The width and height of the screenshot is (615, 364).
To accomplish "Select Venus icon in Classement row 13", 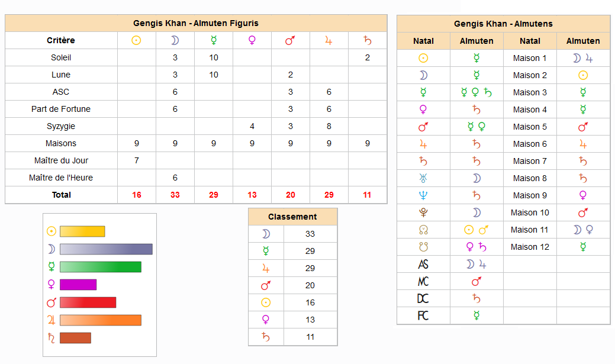I will pos(266,320).
